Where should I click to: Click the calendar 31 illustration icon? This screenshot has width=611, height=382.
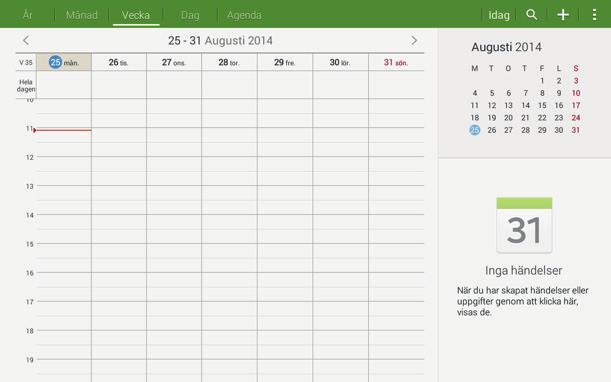[x=524, y=225]
